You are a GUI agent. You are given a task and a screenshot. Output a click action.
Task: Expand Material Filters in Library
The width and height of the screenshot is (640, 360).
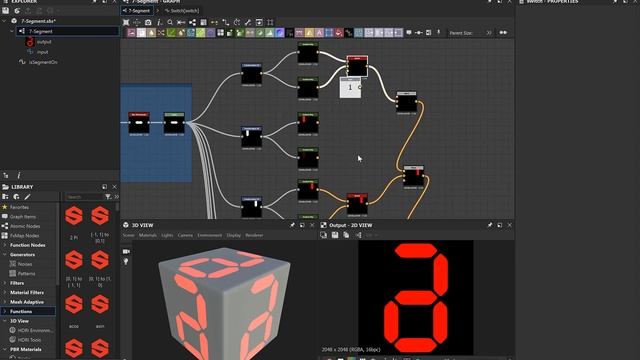[5, 292]
